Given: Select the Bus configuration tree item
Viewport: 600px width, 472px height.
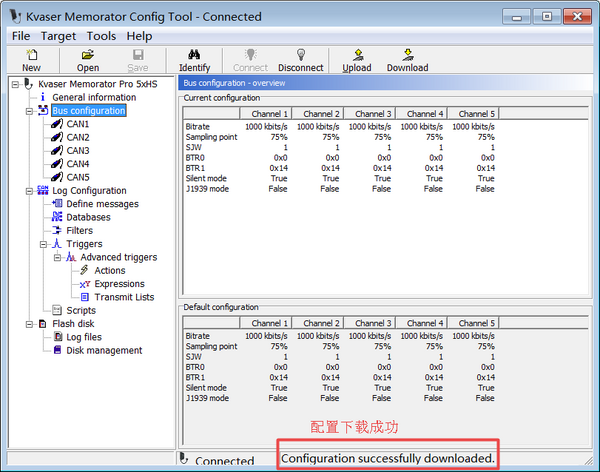Looking at the screenshot, I should pyautogui.click(x=89, y=111).
